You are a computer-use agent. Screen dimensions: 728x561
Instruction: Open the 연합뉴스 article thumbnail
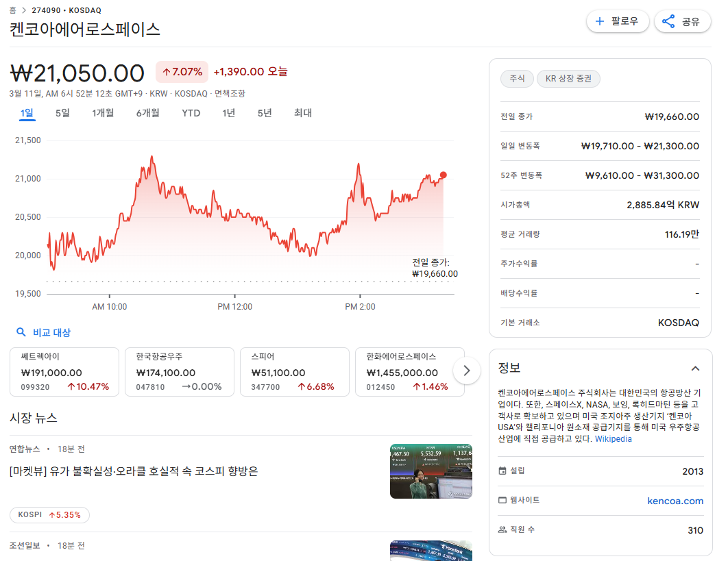(x=431, y=471)
